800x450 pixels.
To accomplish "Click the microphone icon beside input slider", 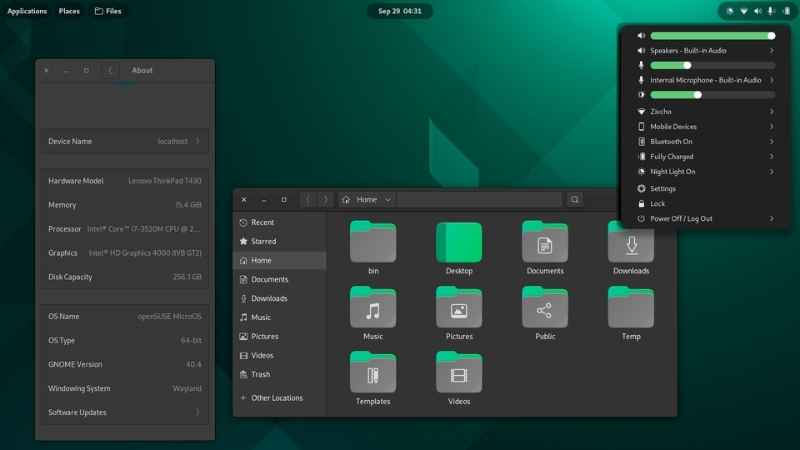I will pyautogui.click(x=641, y=65).
